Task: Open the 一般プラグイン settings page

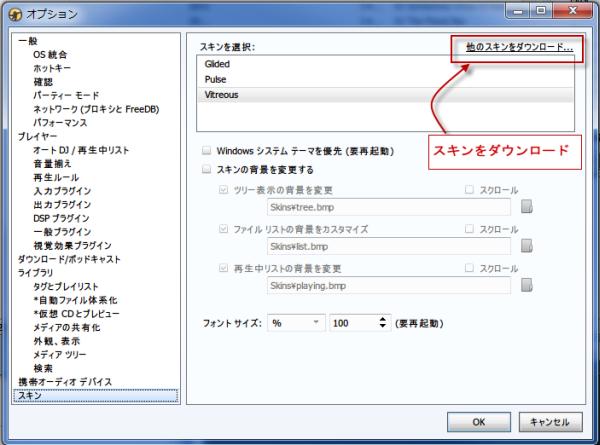Action: tap(62, 231)
